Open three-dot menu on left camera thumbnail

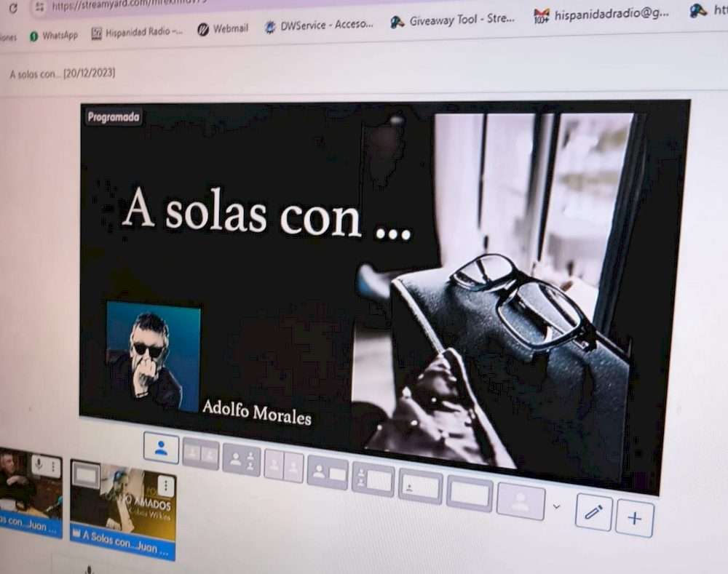point(53,466)
